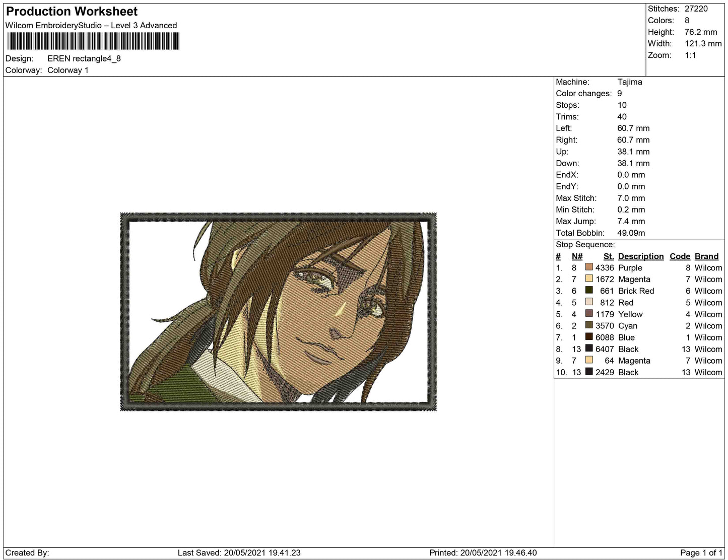
Task: Select the Colors value "8" in the header
Action: 687,20
